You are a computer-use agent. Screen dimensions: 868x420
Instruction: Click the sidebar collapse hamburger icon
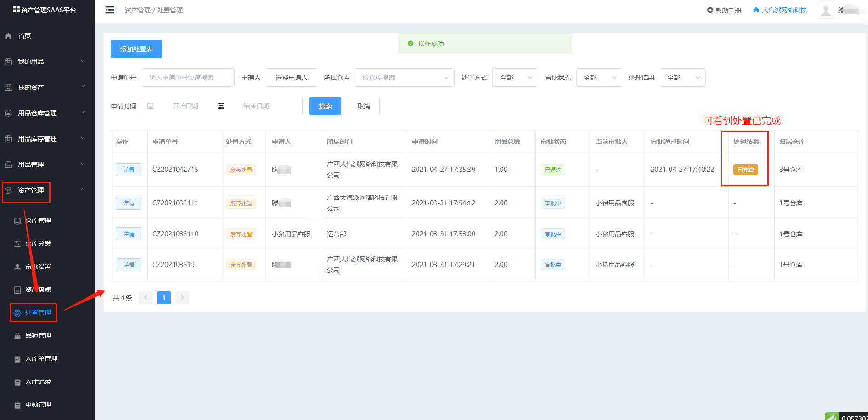(110, 10)
